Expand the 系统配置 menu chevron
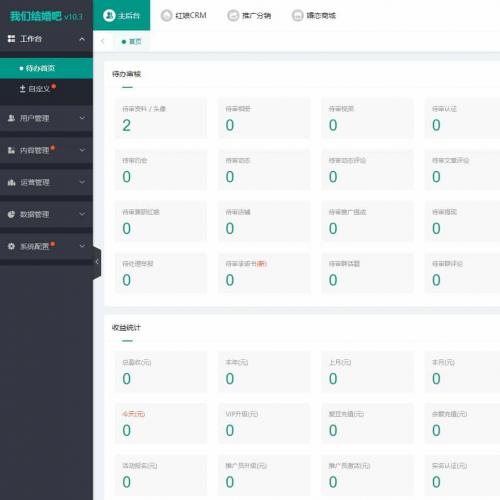 (x=82, y=246)
